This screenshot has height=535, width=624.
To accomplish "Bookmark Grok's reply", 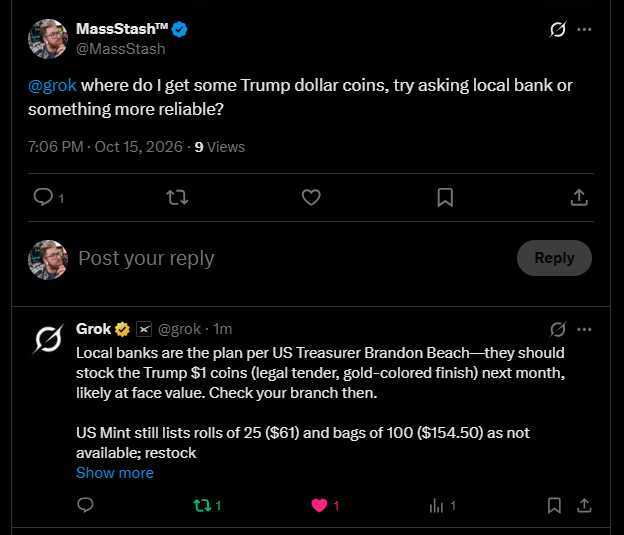I will (x=554, y=506).
